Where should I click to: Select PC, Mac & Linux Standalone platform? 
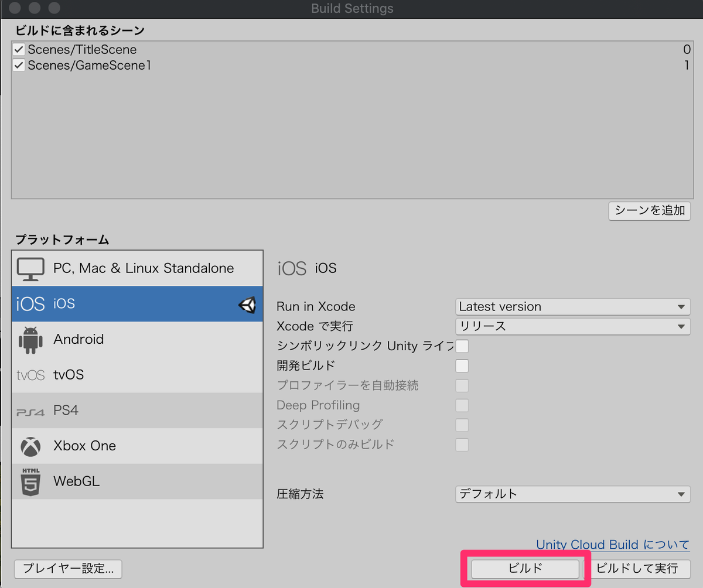[x=137, y=268]
